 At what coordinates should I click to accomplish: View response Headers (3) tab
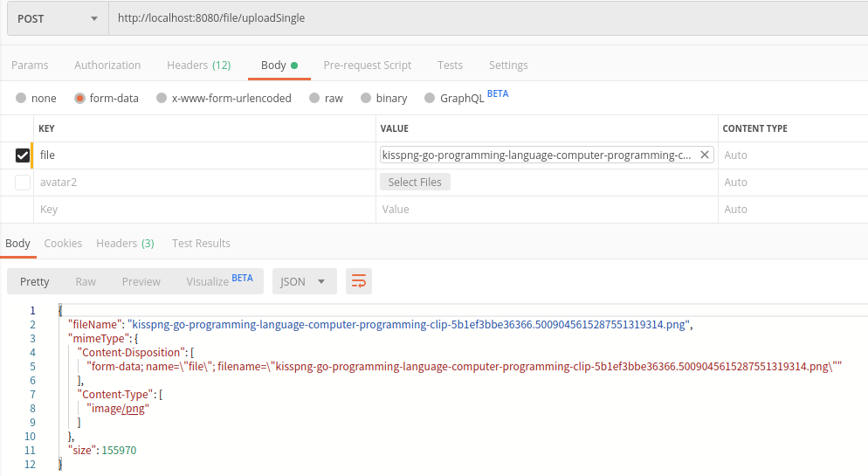pos(125,244)
